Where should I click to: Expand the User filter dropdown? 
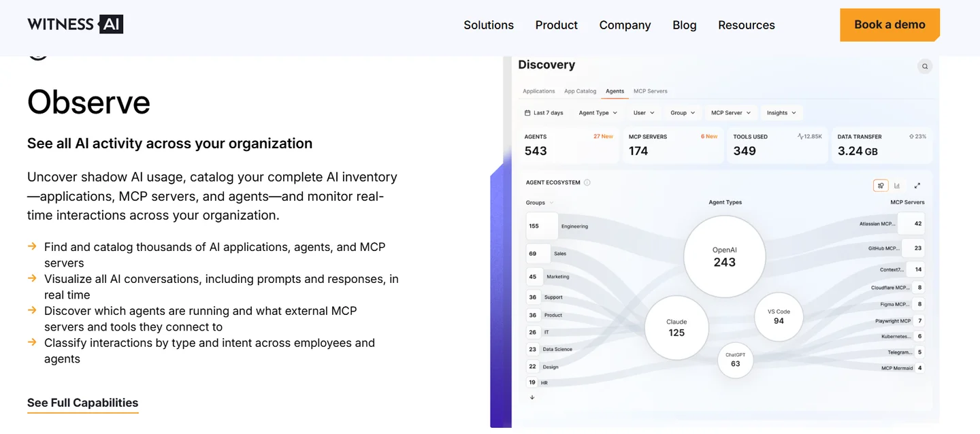click(643, 113)
